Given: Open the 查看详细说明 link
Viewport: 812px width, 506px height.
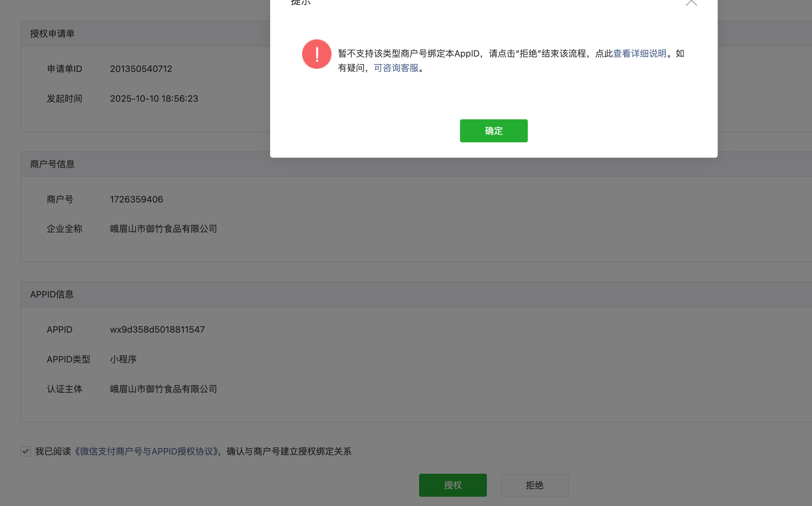Looking at the screenshot, I should pos(639,53).
